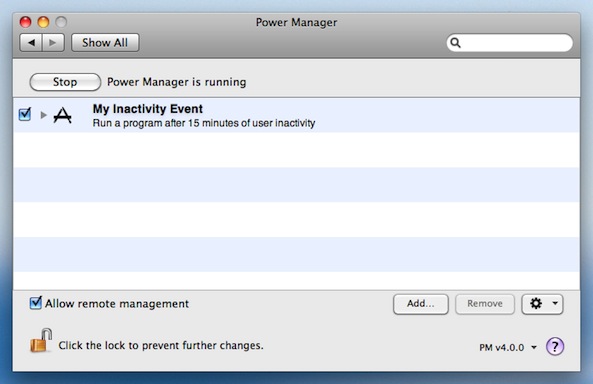
Task: Uncheck the My Inactivity Event checkbox
Action: point(25,114)
